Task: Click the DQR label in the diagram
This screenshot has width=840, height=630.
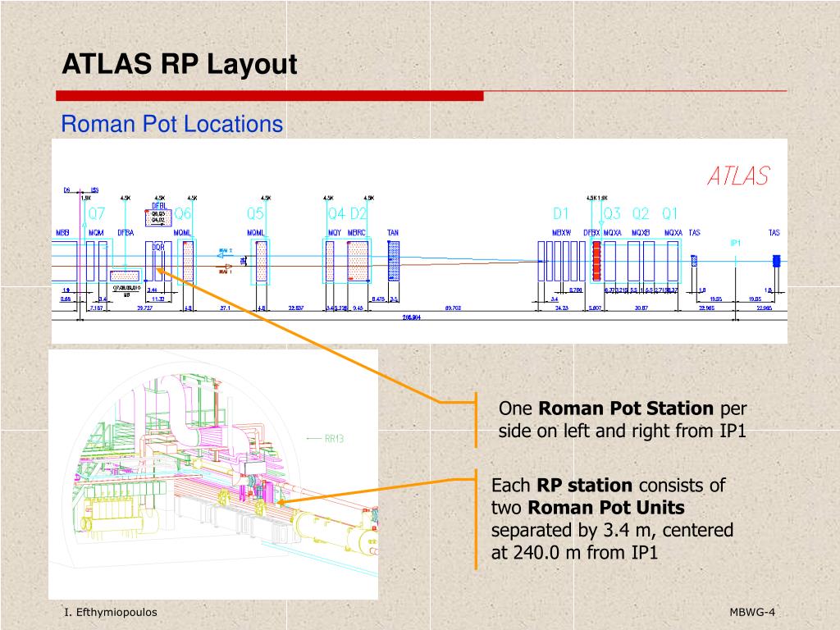Action: (x=158, y=248)
